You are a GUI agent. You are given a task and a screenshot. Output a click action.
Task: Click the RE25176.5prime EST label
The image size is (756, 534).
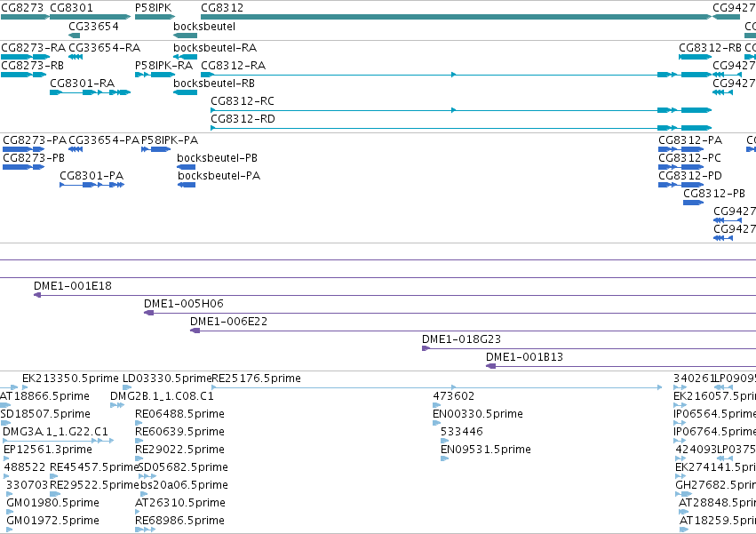pos(257,379)
